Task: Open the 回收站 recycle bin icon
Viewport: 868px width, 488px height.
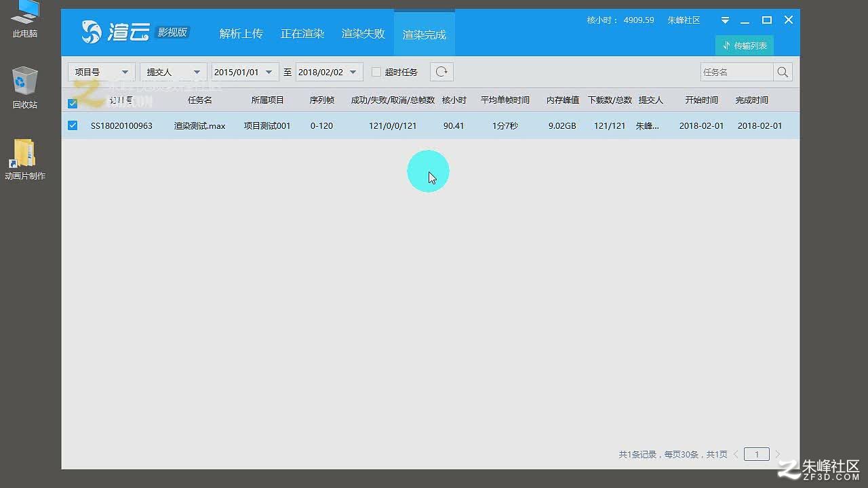Action: (x=25, y=87)
